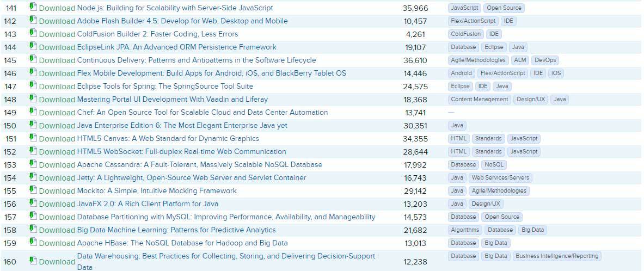Click download icon for JavaFX 2.0 row

pos(33,203)
